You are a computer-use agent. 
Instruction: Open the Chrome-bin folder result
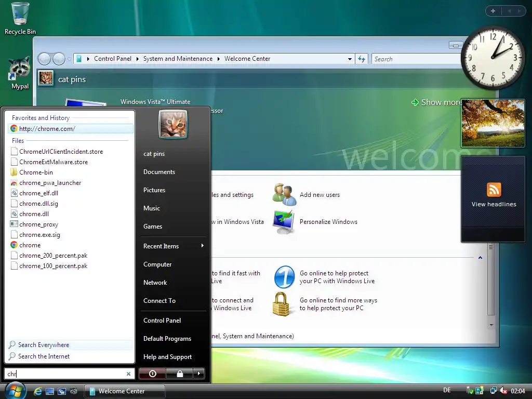(36, 172)
